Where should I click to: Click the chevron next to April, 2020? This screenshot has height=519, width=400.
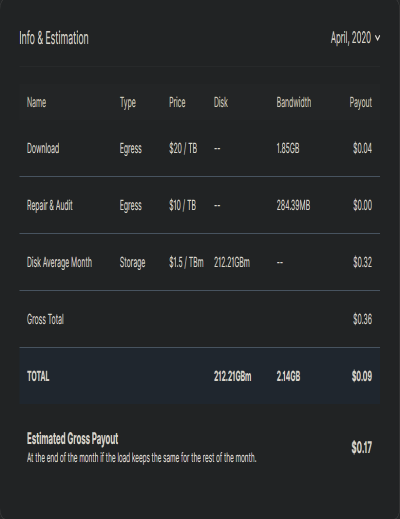tap(377, 38)
